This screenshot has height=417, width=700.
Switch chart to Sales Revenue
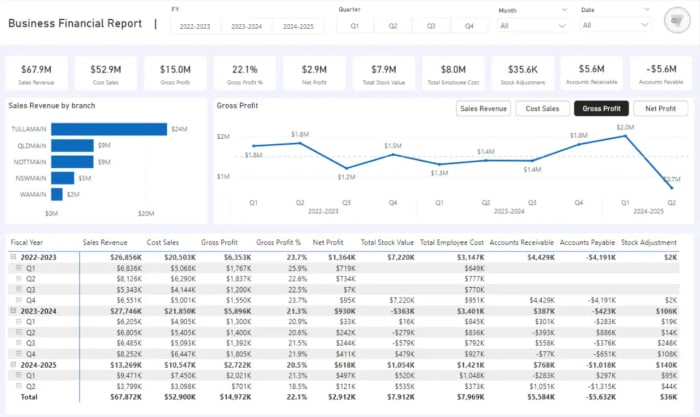(x=483, y=108)
